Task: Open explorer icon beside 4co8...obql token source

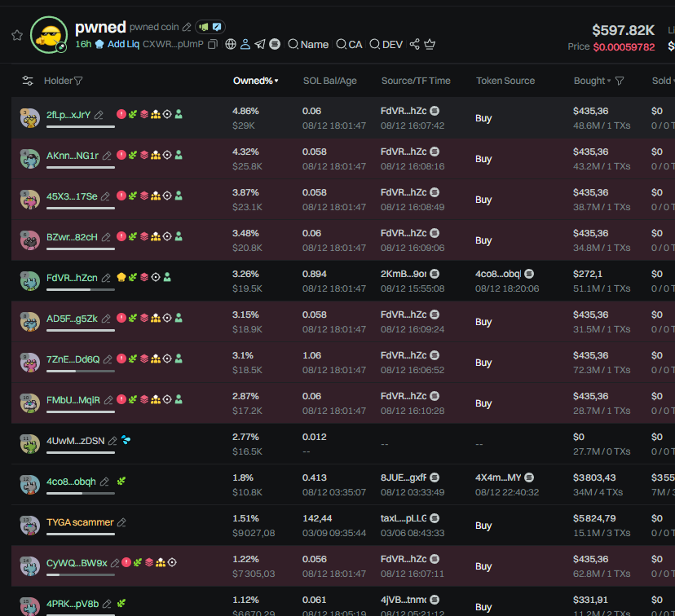Action: pos(530,274)
